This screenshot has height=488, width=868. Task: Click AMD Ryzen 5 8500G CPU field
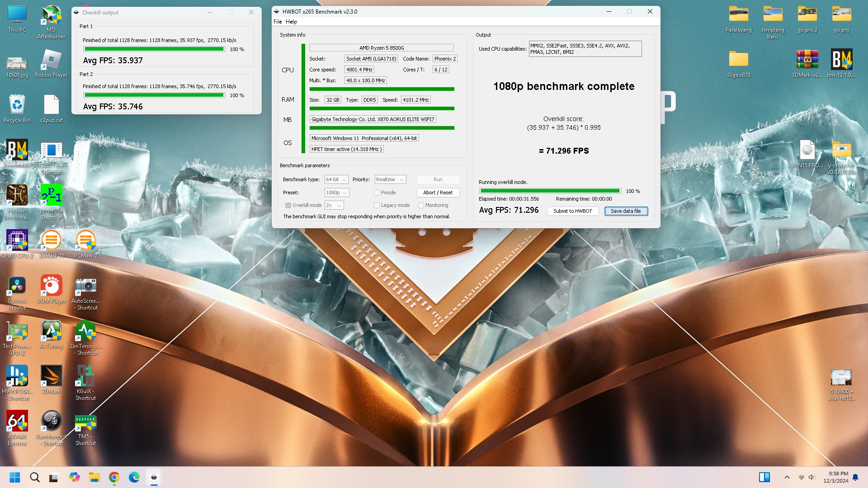point(381,48)
